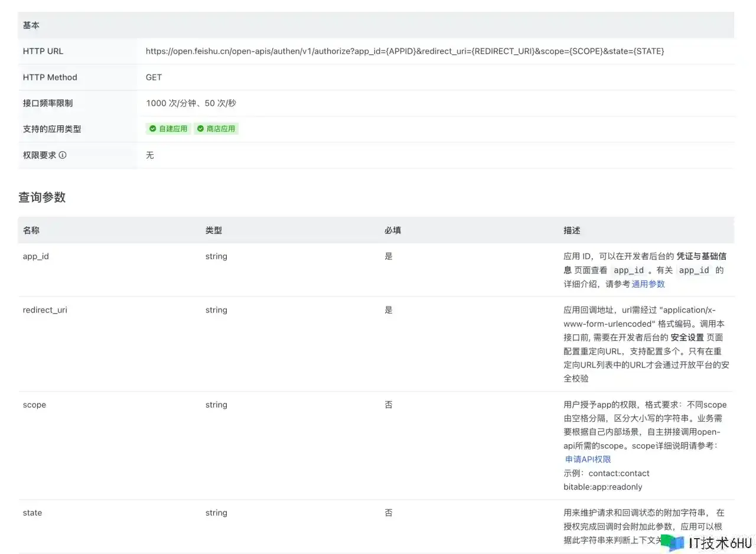Click the 安全设置 bold text in redirect_uri description
This screenshot has height=554, width=756.
pos(687,338)
